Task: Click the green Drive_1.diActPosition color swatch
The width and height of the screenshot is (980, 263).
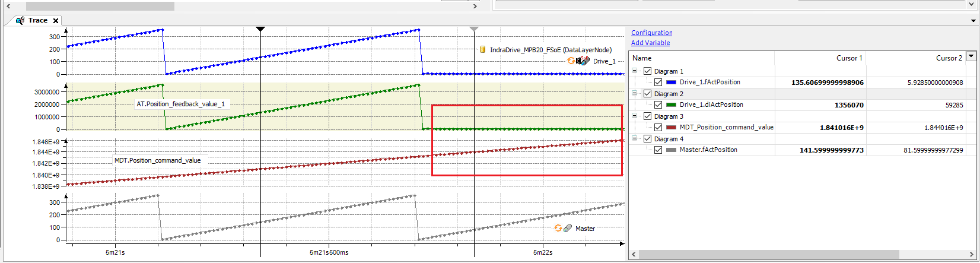Action: (x=672, y=105)
